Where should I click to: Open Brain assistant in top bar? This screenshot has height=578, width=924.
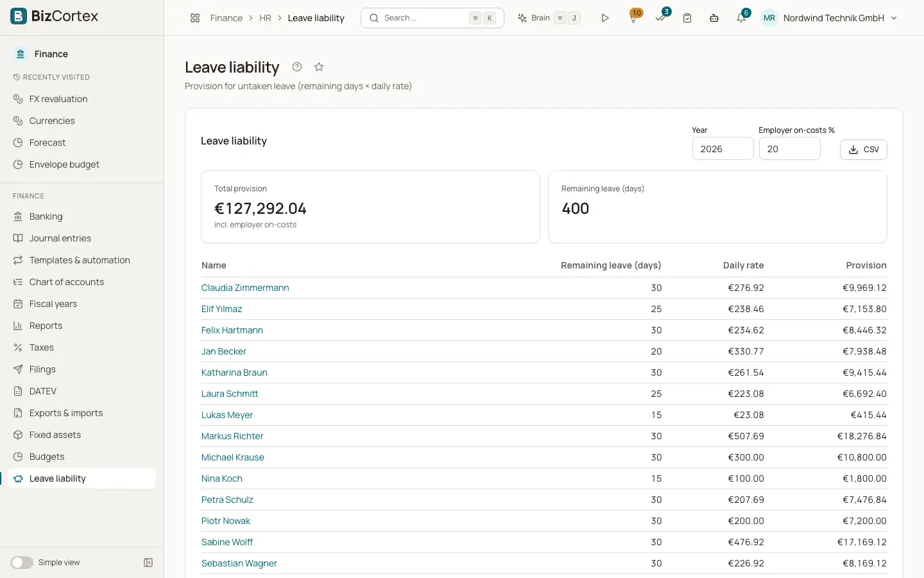point(549,18)
